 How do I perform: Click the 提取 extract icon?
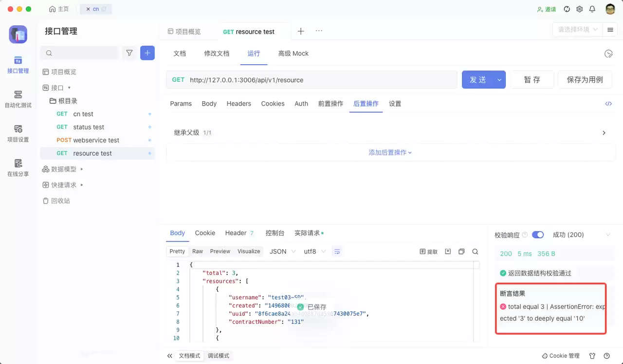pos(428,252)
